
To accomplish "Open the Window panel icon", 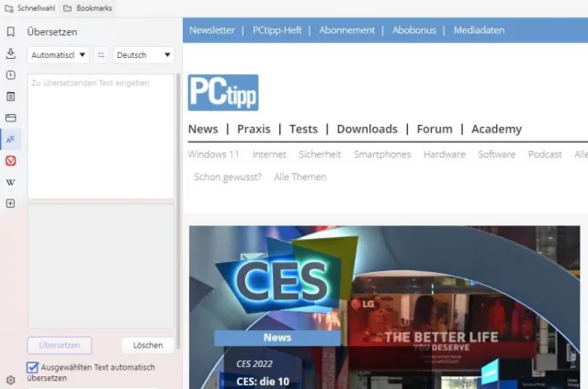I will point(10,118).
